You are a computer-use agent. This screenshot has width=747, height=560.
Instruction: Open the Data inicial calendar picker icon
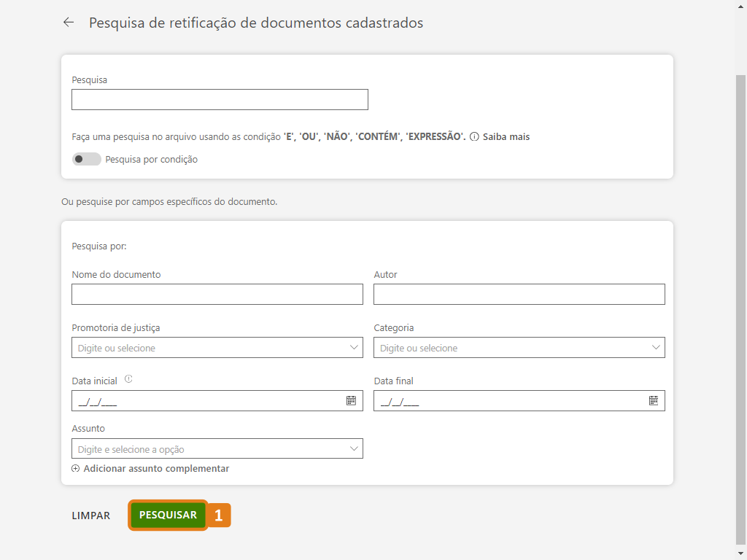tap(351, 400)
